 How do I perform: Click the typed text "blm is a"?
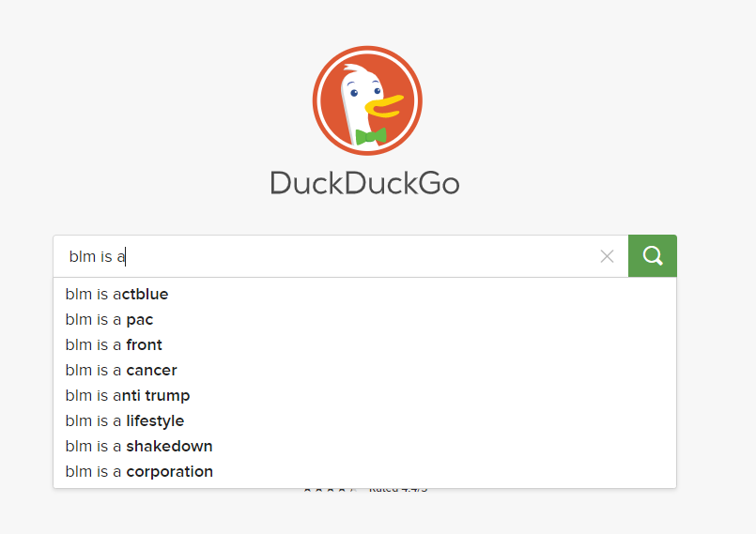tap(97, 256)
